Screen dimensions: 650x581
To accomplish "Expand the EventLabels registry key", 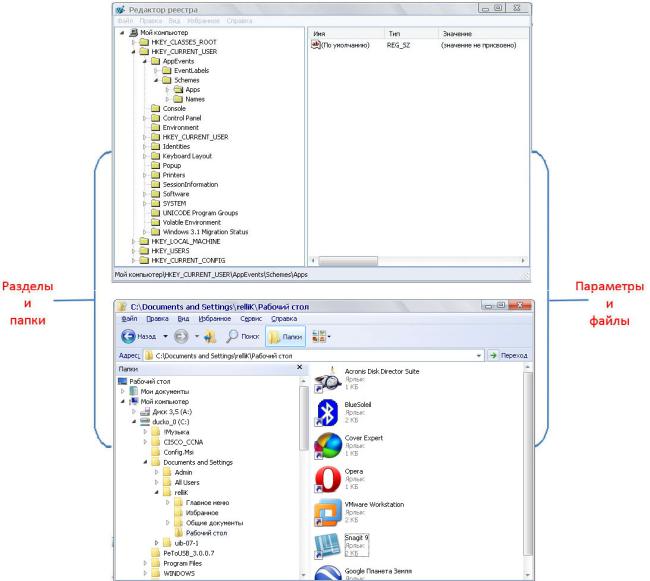I will point(156,71).
